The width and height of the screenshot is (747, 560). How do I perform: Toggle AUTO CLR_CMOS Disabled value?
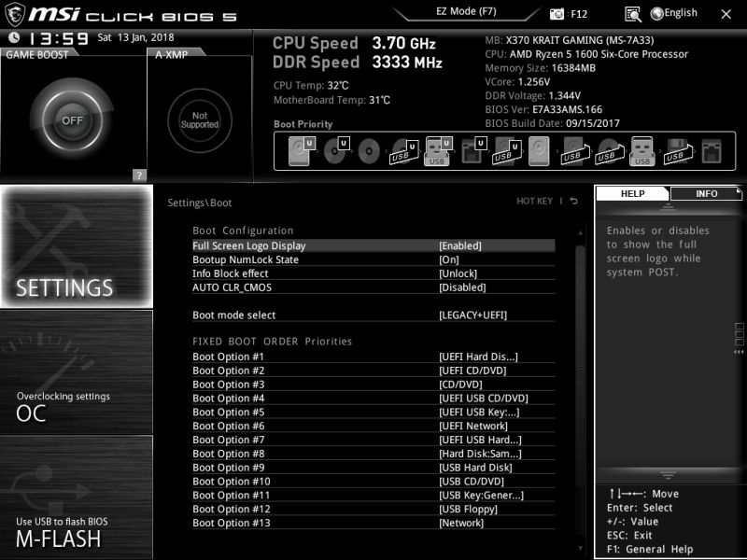(462, 287)
